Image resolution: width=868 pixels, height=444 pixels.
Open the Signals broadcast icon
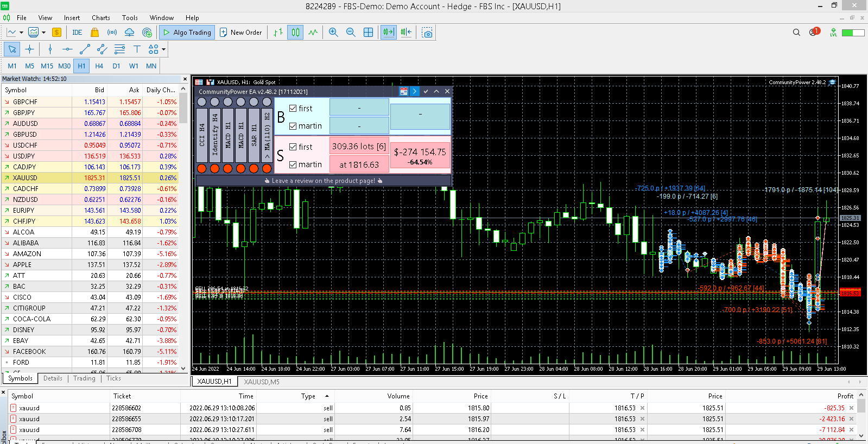[x=112, y=33]
